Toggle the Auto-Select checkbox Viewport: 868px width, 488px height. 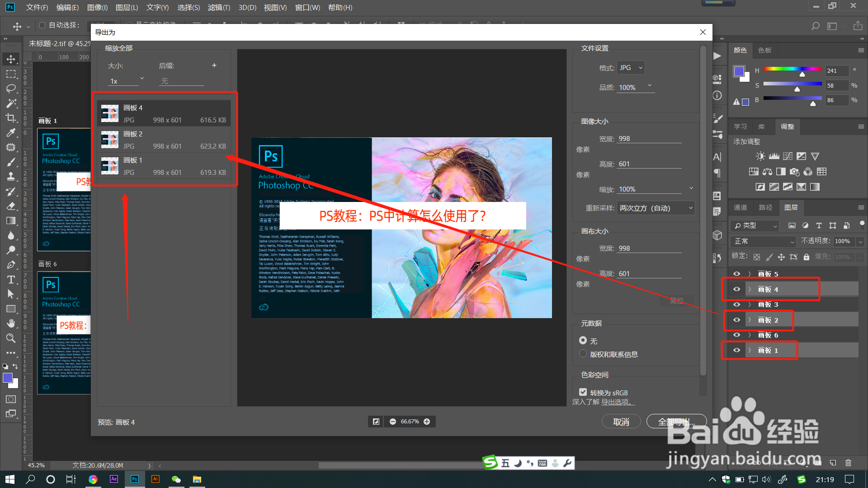point(42,25)
